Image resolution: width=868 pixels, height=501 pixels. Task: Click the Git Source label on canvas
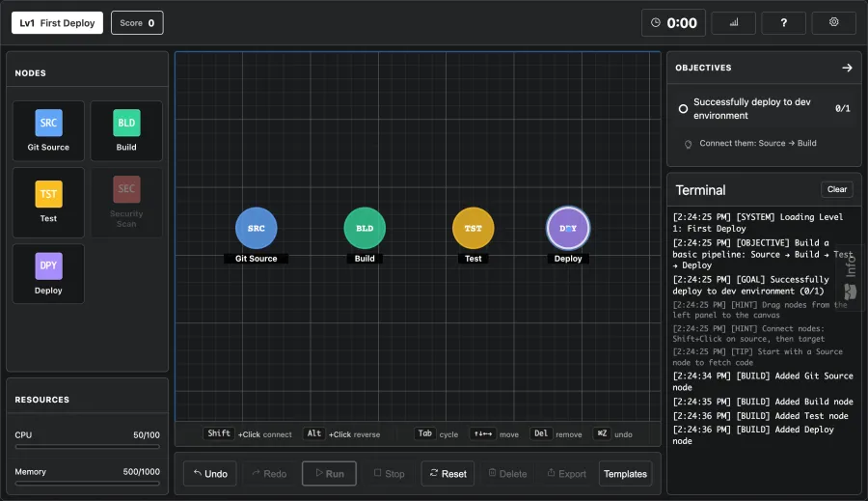click(257, 259)
